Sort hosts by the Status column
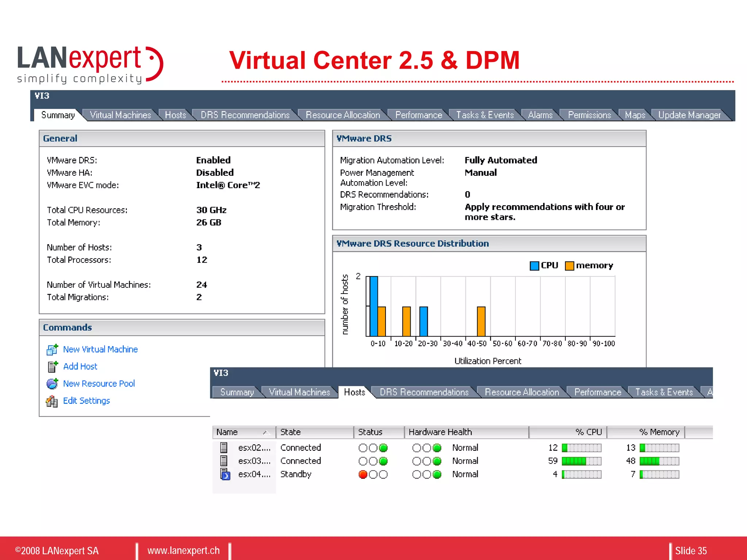 pyautogui.click(x=379, y=432)
